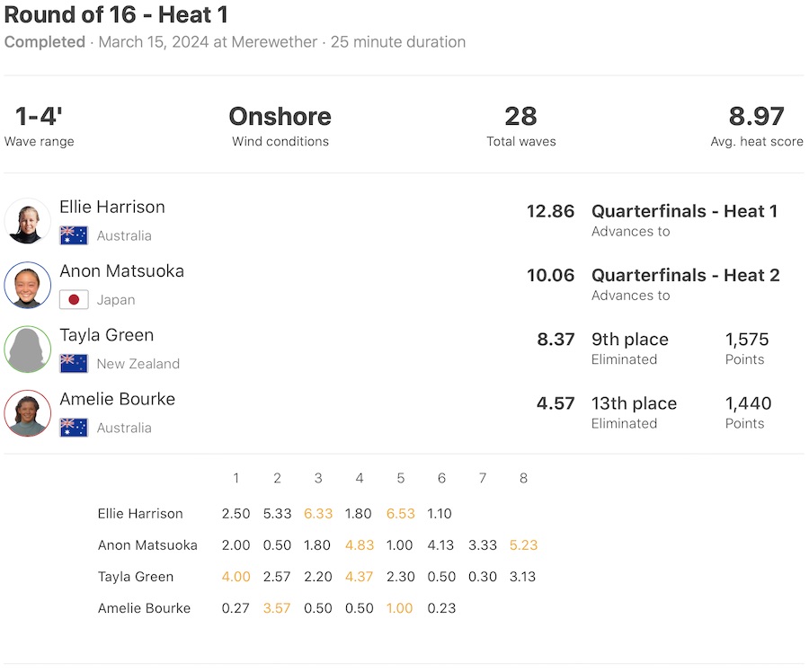This screenshot has width=809, height=672.
Task: Open Tayla Green's athlete name
Action: pyautogui.click(x=106, y=335)
